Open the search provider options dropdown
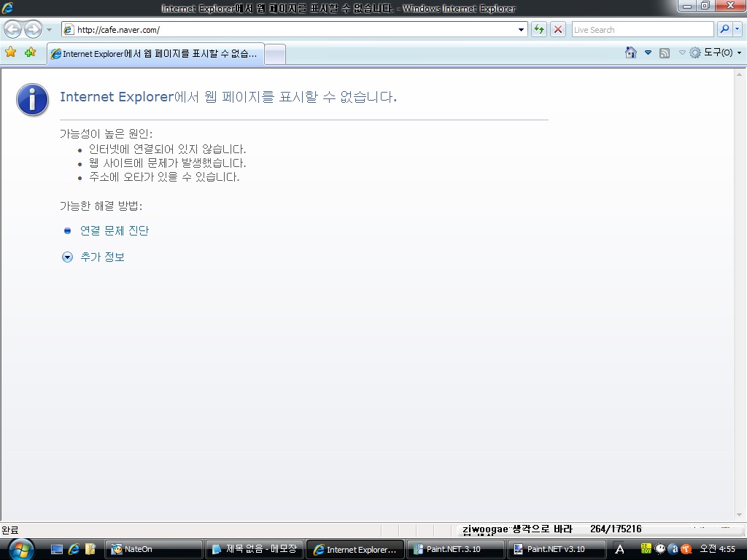The width and height of the screenshot is (747, 560). point(737,29)
